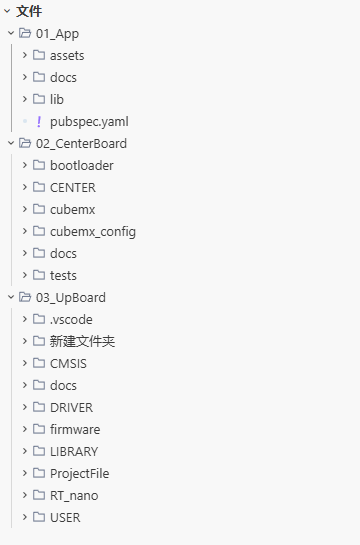360x545 pixels.
Task: Click the open folder icon of 03_UpBoard
Action: (25, 297)
